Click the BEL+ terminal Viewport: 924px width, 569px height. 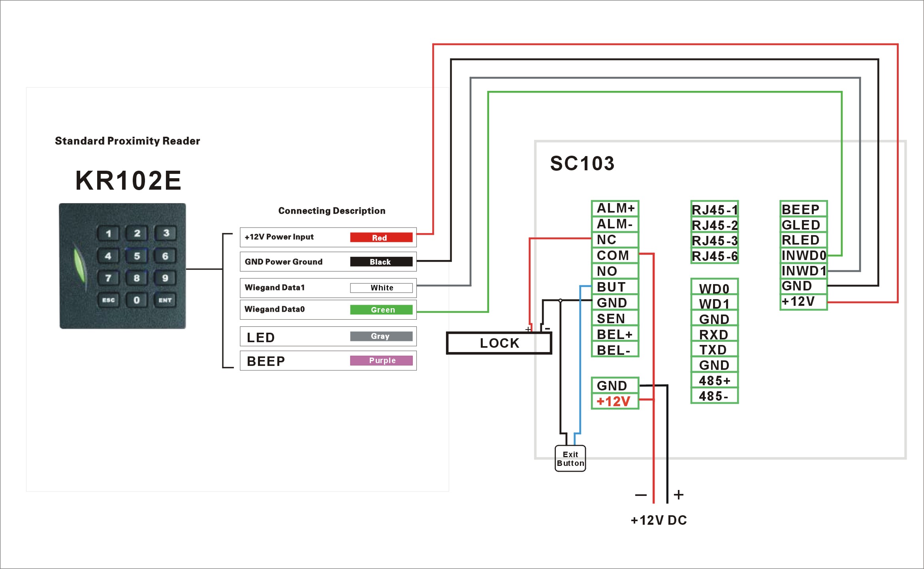click(615, 334)
